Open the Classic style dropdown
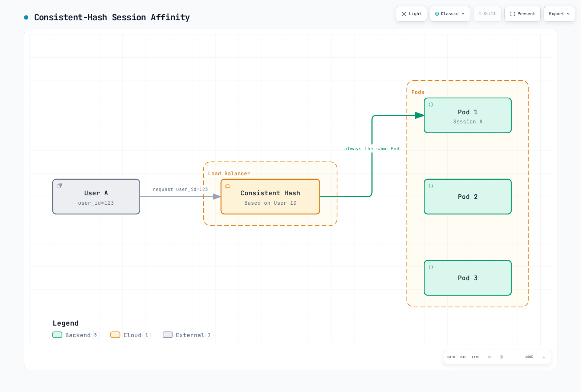The image size is (581, 392). [450, 14]
